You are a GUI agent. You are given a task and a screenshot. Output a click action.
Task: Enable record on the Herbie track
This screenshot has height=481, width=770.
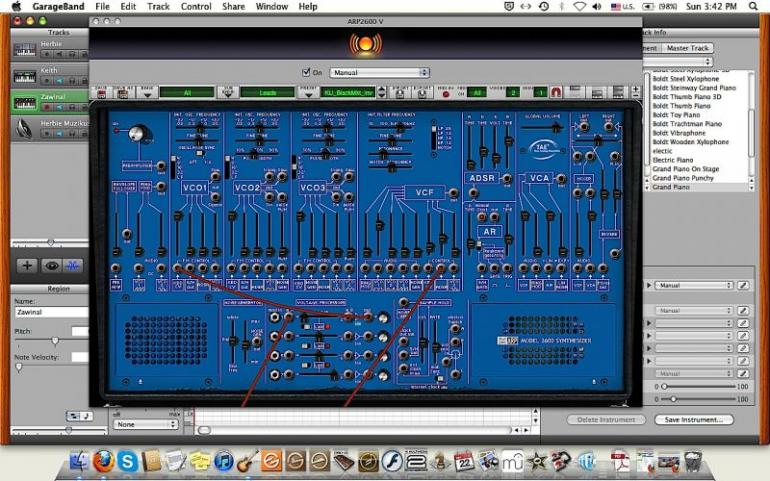(48, 54)
